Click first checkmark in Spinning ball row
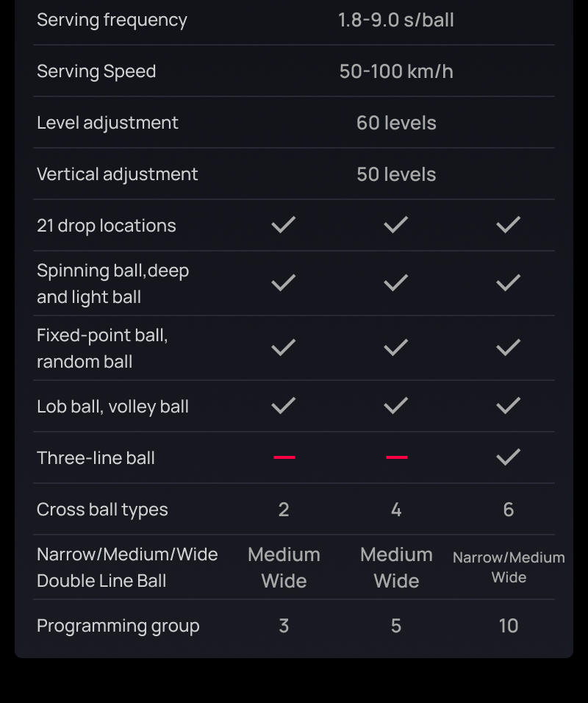The width and height of the screenshot is (588, 703). point(284,283)
